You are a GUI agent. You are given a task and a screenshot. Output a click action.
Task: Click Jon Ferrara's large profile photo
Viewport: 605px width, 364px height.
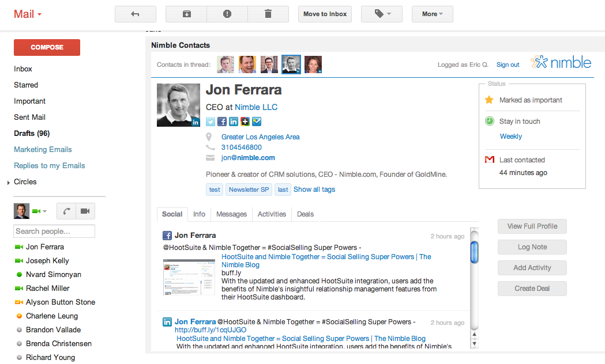pyautogui.click(x=178, y=105)
